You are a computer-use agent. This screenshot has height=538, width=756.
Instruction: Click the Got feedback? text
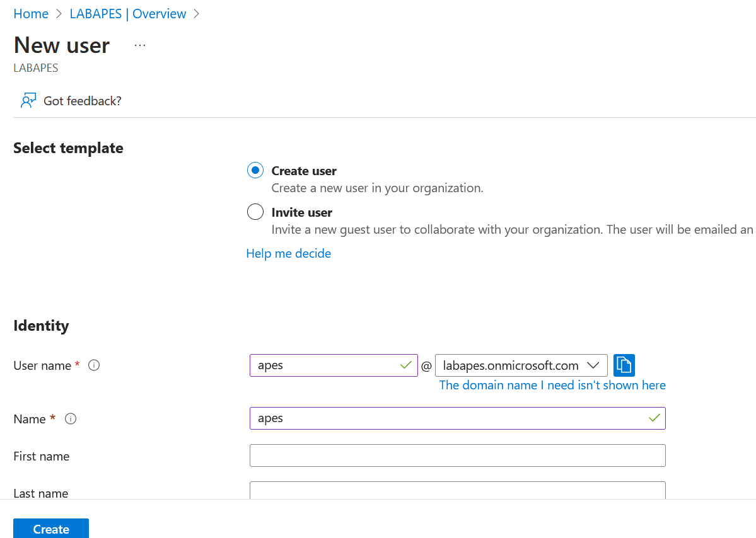click(x=82, y=101)
